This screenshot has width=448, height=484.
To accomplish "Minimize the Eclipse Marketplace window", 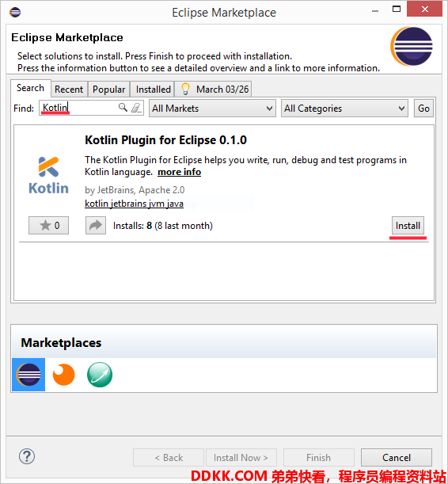I will click(375, 11).
